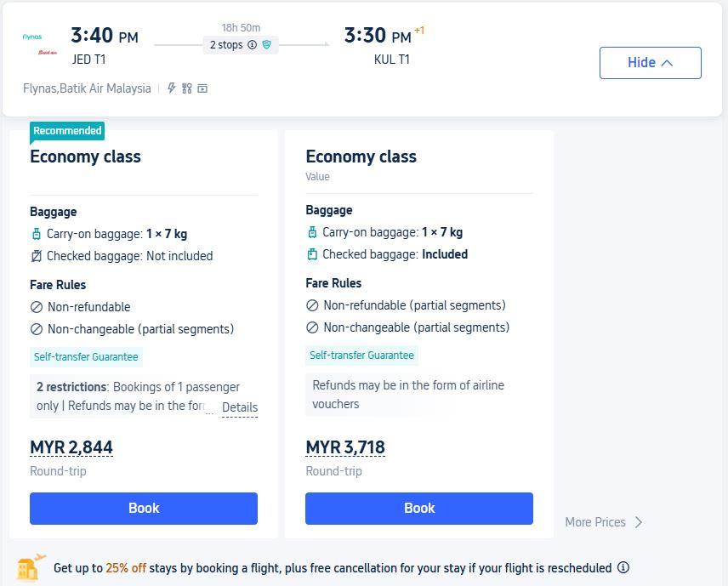
Task: Click Self-transfer Guarantee tag in Value card
Action: [361, 356]
